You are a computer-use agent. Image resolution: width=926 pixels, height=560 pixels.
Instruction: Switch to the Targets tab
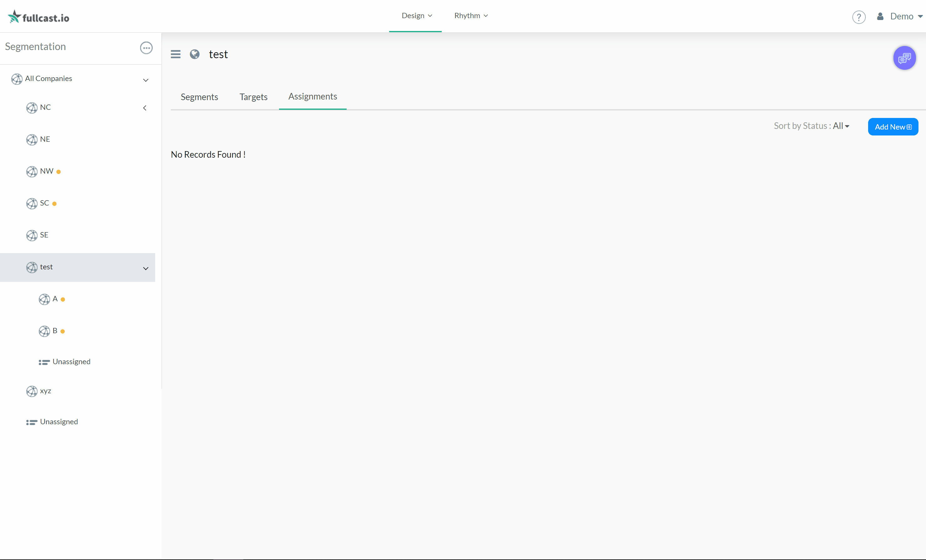point(253,97)
